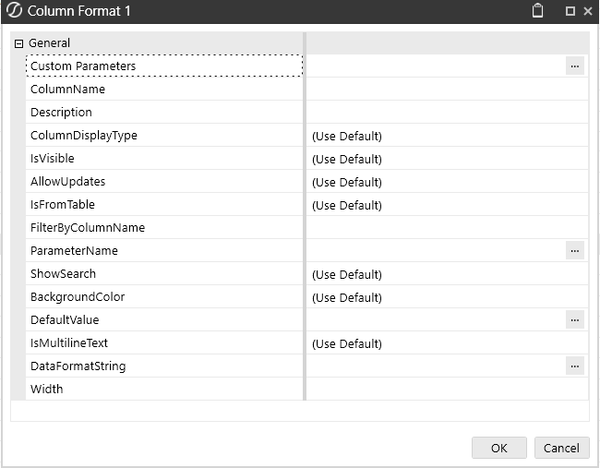Image resolution: width=600 pixels, height=468 pixels.
Task: Click the clipboard icon in the title bar
Action: click(x=538, y=12)
